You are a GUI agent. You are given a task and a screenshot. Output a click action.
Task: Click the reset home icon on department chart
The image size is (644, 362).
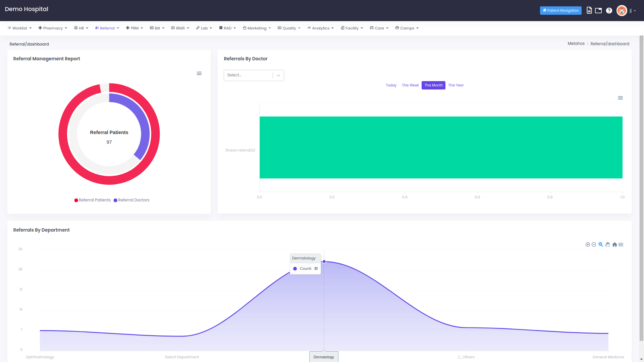point(614,244)
